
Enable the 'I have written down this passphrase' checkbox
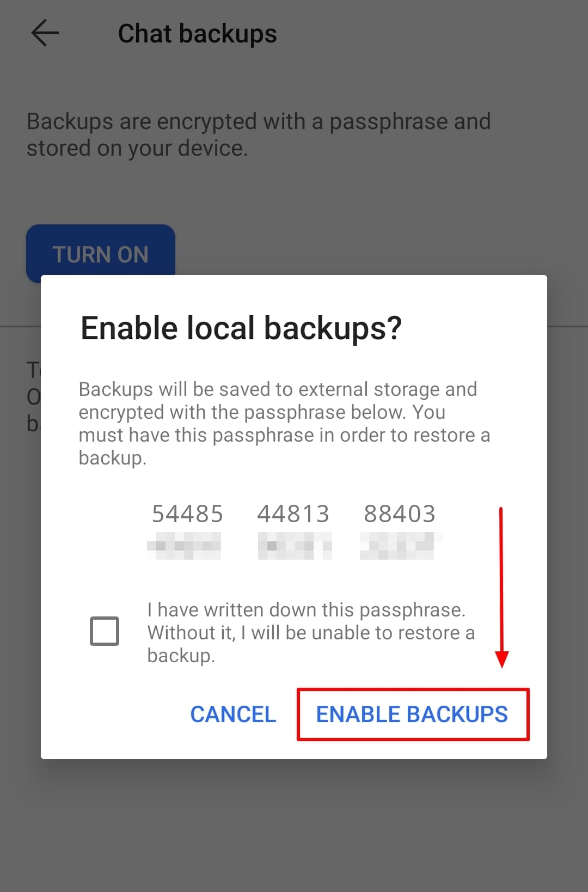point(105,630)
